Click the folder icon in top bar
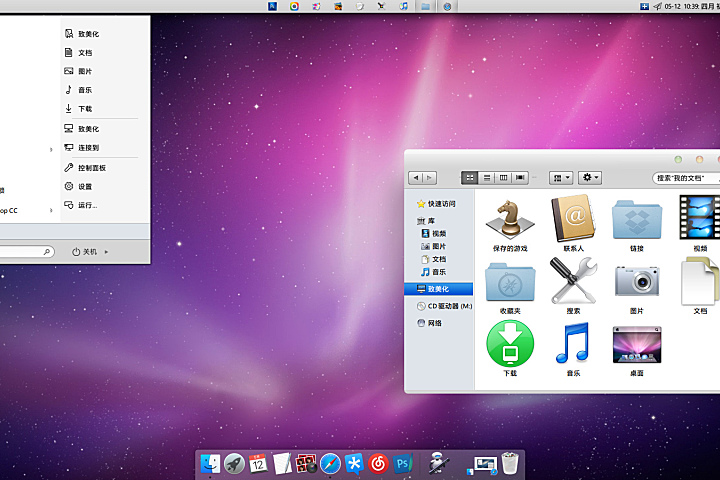Viewport: 720px width, 480px height. (x=426, y=6)
